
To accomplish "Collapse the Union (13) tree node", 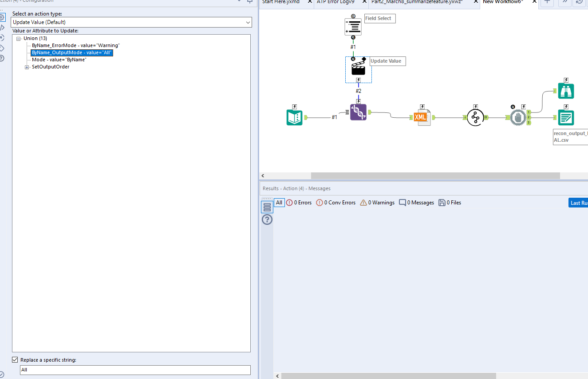I will (18, 38).
